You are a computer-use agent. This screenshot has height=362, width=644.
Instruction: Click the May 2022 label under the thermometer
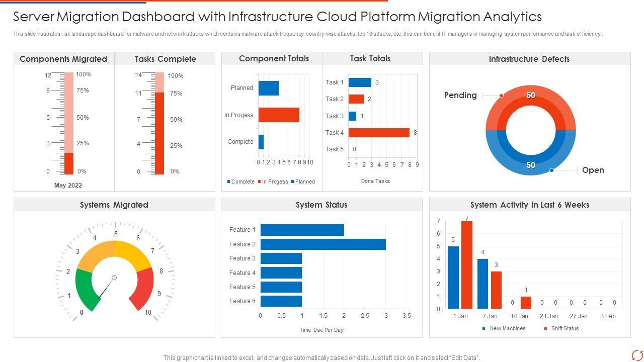tap(68, 186)
